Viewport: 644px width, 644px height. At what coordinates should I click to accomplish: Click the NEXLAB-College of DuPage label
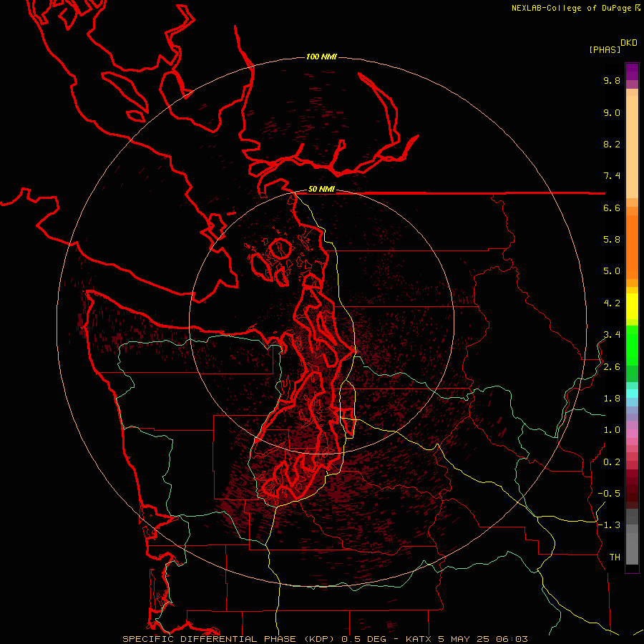(x=572, y=8)
